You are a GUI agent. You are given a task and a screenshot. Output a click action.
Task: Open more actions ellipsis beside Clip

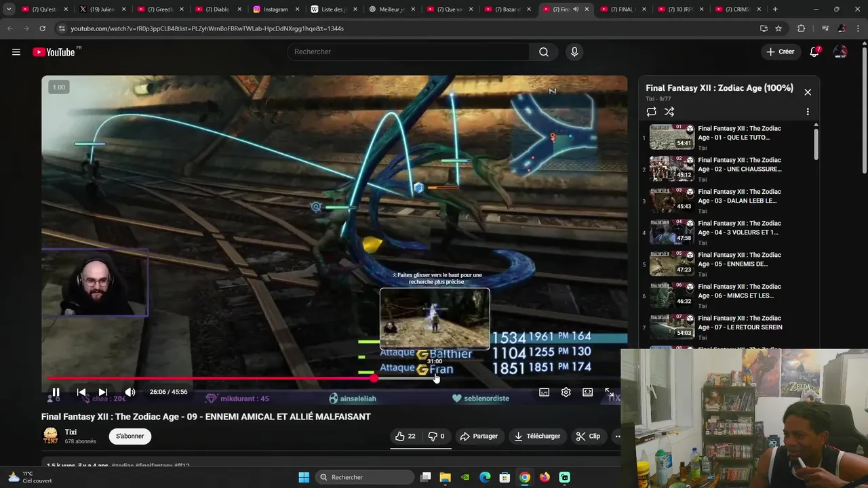click(617, 436)
